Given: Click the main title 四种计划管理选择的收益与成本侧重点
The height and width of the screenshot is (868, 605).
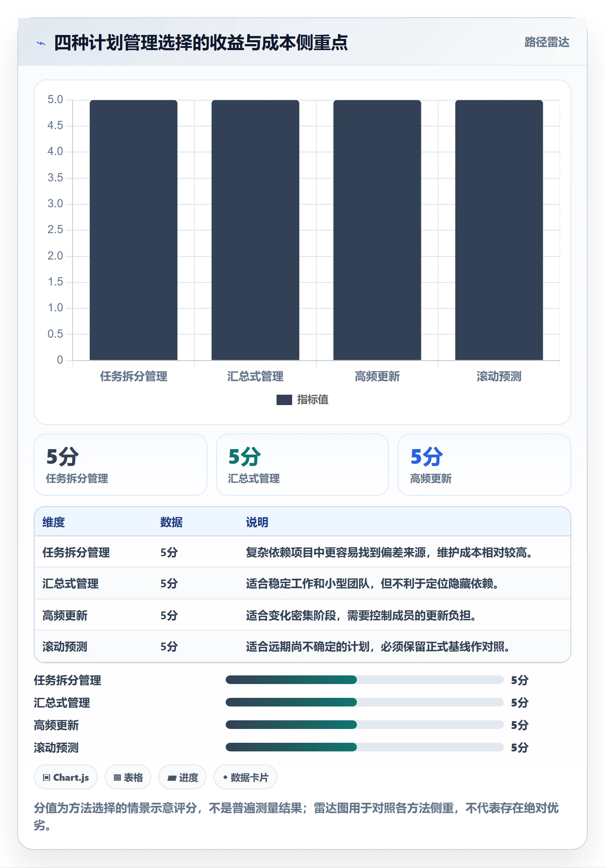Looking at the screenshot, I should coord(201,43).
